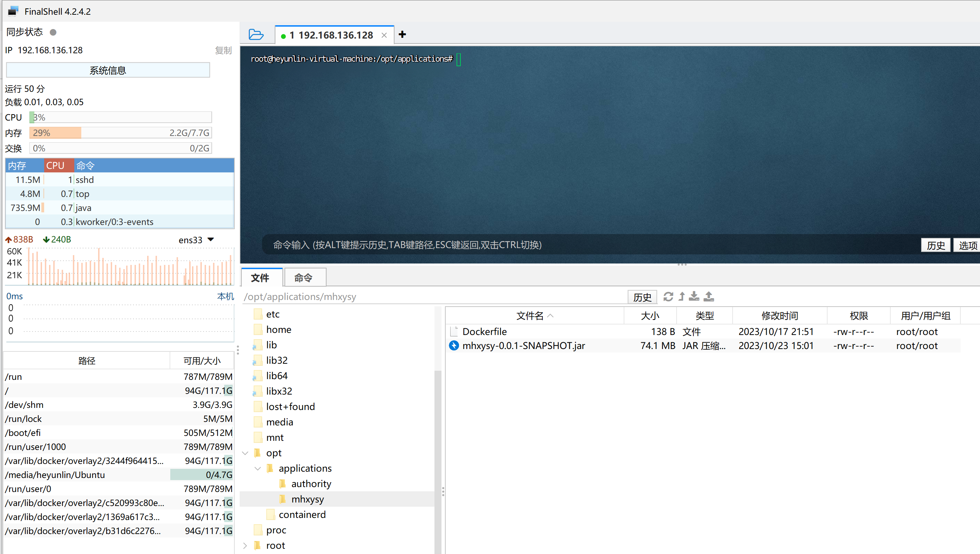Click the file download icon

point(694,296)
